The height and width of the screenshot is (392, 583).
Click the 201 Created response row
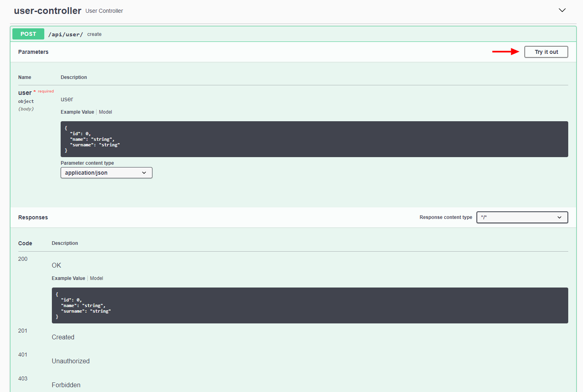[x=63, y=337]
